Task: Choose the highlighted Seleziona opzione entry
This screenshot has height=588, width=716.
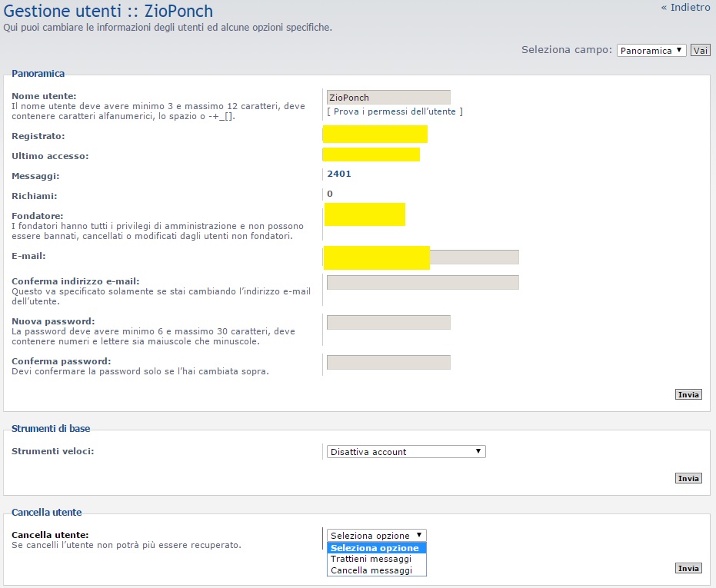Action: pos(376,548)
